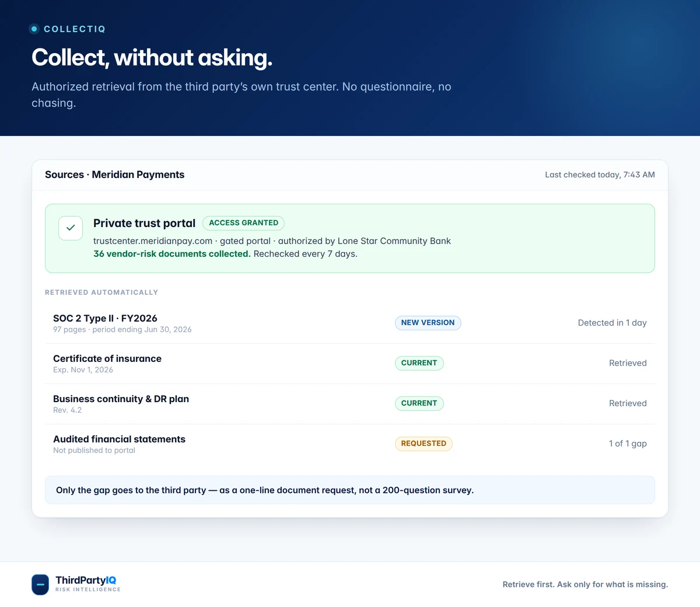Image resolution: width=700 pixels, height=607 pixels.
Task: Click CURRENT badge for Business continuity plan
Action: point(419,403)
